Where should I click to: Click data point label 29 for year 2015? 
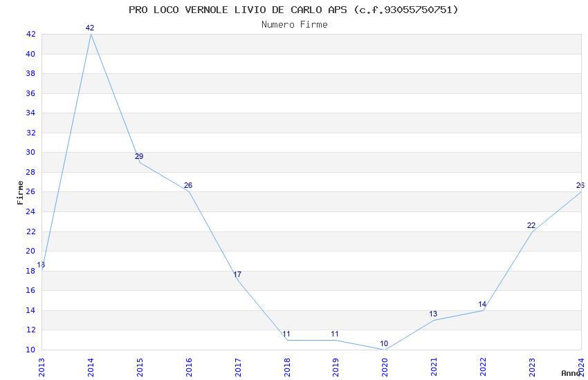pyautogui.click(x=139, y=156)
